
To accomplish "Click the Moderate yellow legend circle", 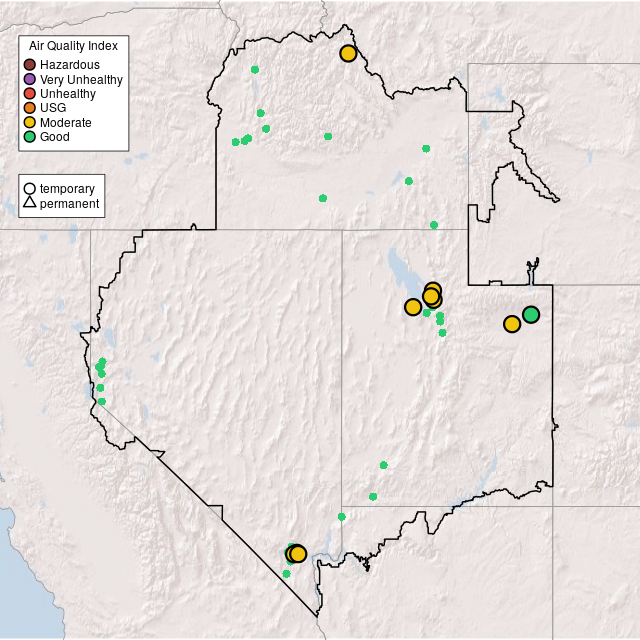I will tap(30, 122).
